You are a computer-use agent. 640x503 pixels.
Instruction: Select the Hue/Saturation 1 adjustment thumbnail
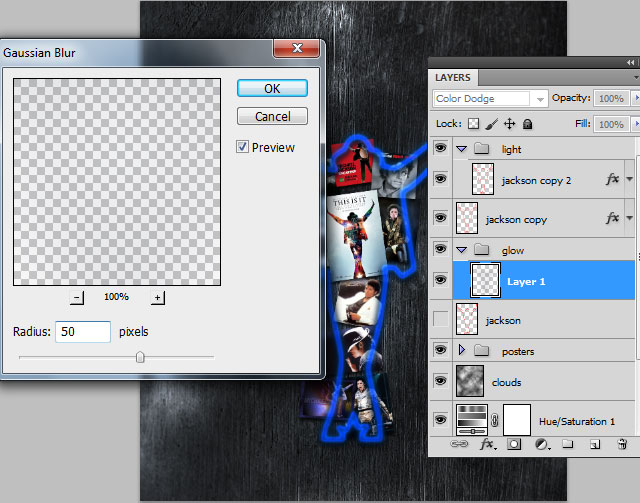click(x=472, y=420)
